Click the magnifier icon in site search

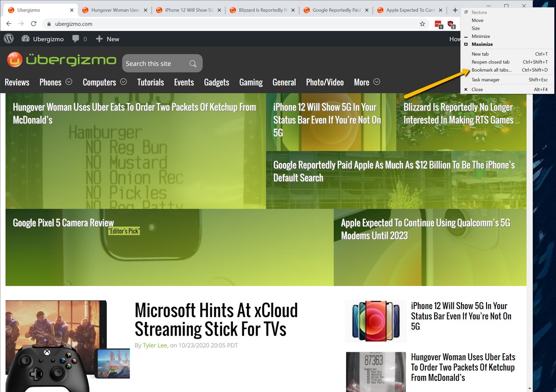(x=193, y=63)
